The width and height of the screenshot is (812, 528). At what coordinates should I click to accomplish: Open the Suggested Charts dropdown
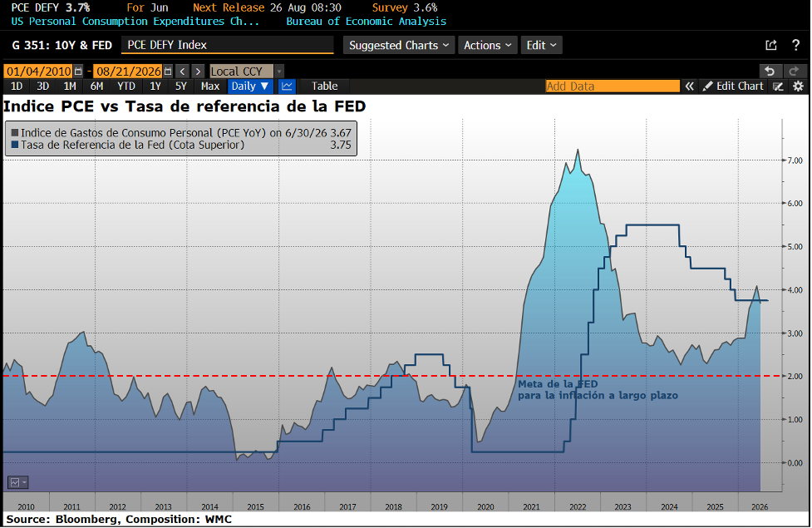coord(399,45)
